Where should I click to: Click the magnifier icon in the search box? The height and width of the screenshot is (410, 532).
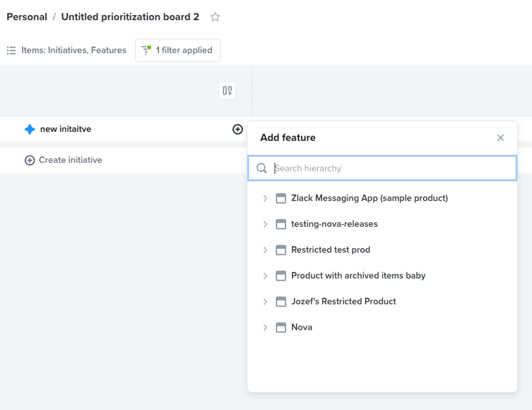click(261, 168)
